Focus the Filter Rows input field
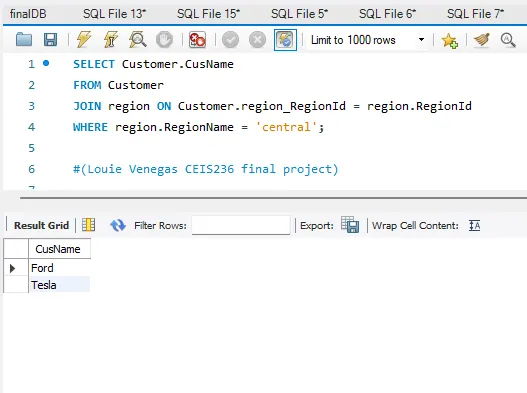The image size is (527, 393). pos(241,225)
